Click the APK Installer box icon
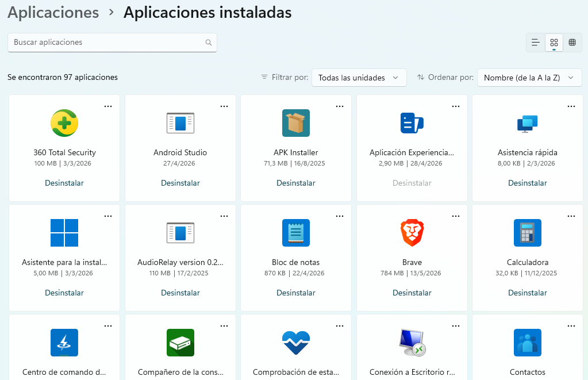 point(296,123)
